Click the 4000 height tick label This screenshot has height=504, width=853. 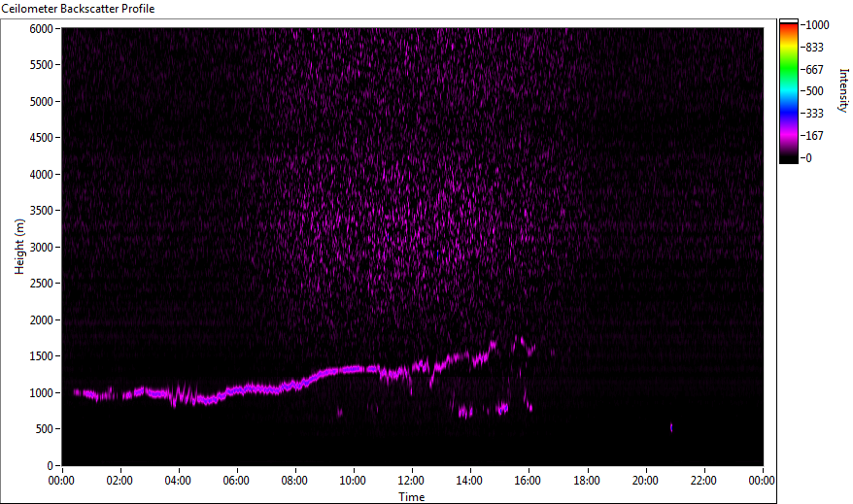(42, 175)
